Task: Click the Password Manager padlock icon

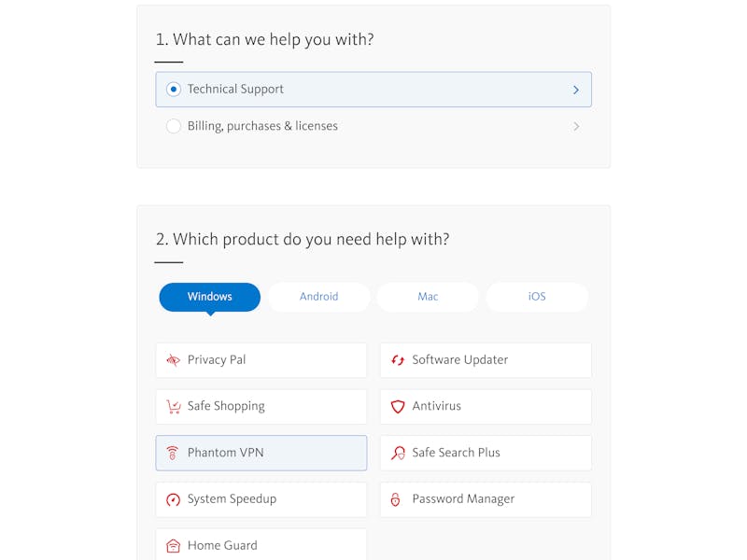Action: (395, 499)
